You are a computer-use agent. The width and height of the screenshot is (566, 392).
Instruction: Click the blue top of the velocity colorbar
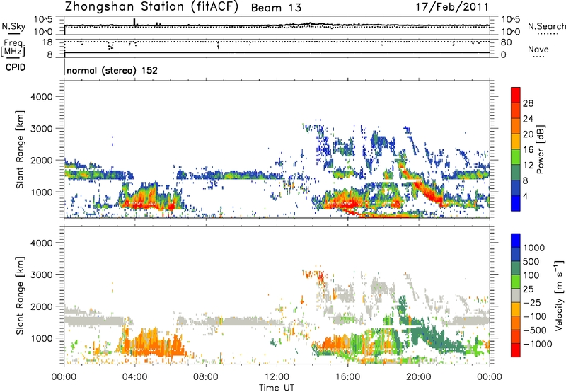[516, 241]
